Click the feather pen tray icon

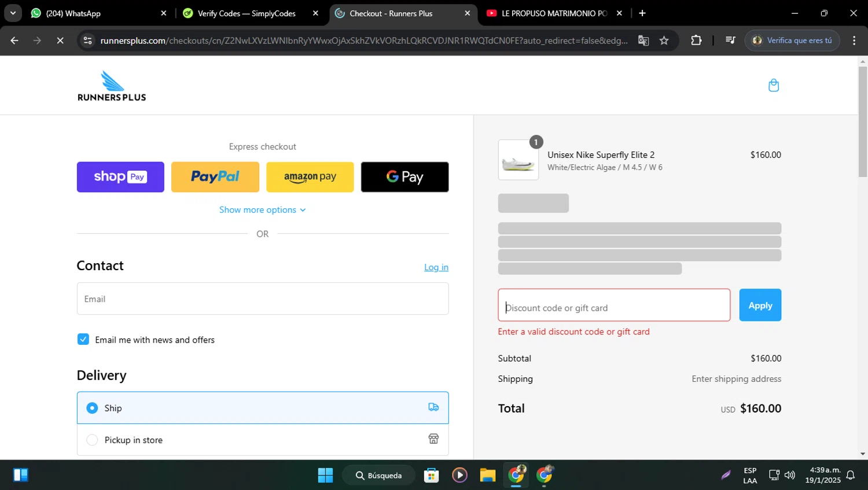coord(726,475)
